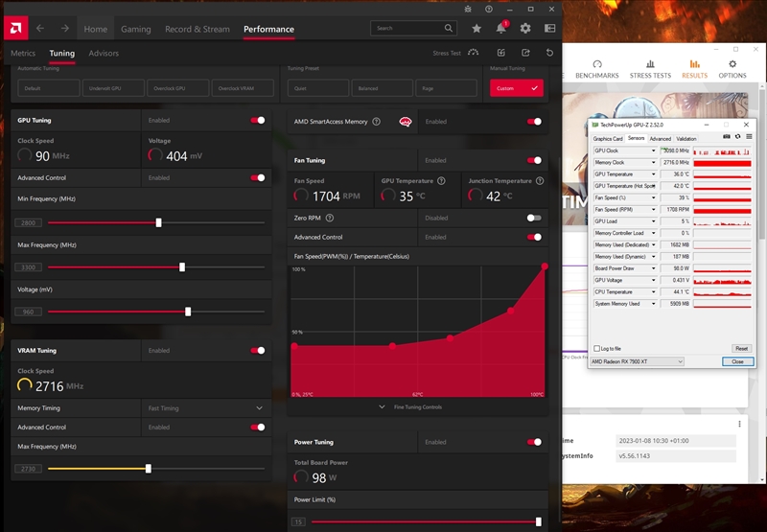Check the Log to file checkbox
Image resolution: width=767 pixels, height=532 pixels.
[x=597, y=348]
